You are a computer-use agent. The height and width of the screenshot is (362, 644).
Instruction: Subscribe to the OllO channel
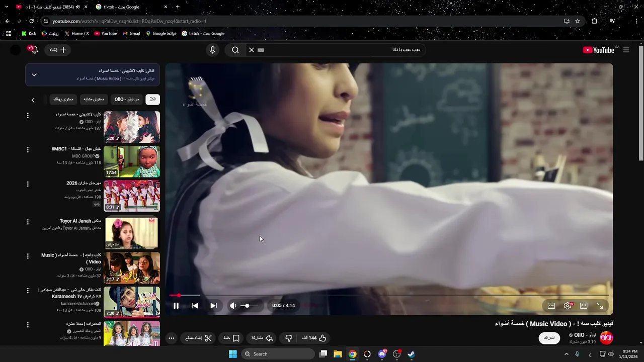coord(549,338)
